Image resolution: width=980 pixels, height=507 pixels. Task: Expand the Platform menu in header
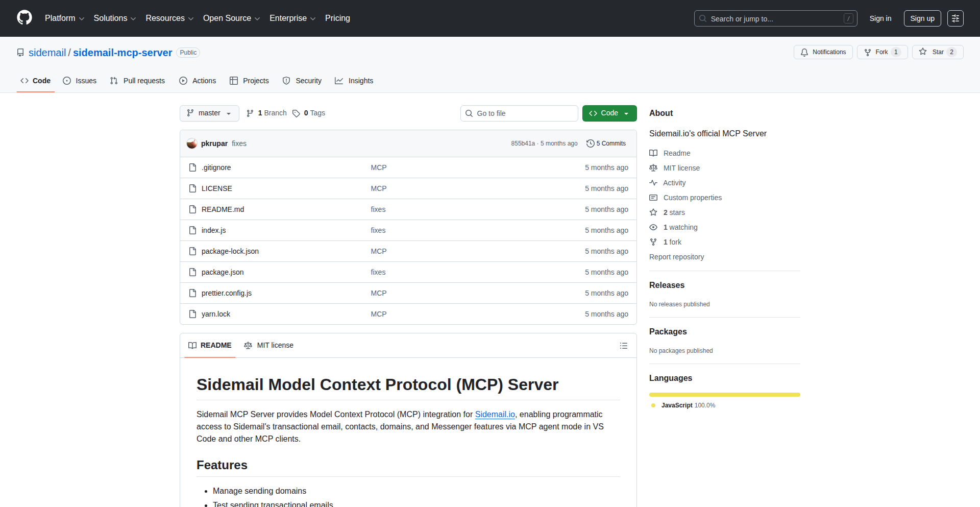point(64,18)
